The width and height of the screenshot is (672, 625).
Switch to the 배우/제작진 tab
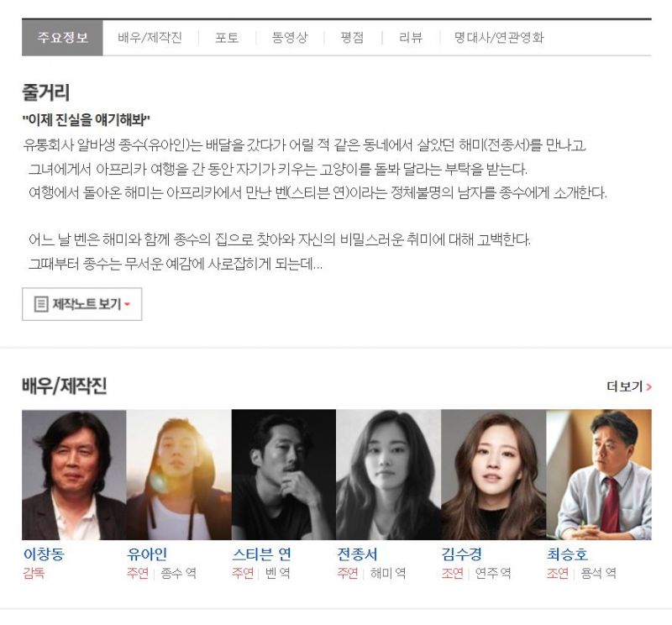[x=150, y=38]
